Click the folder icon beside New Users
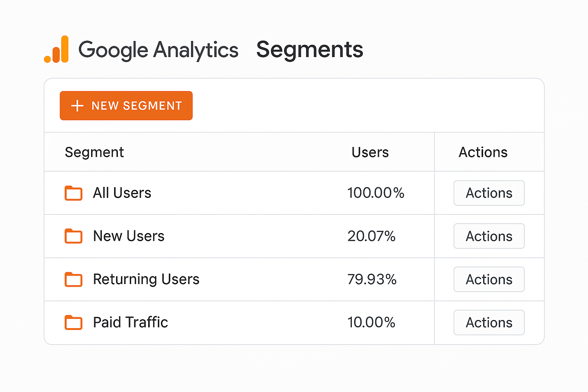The image size is (588, 392). pos(73,237)
